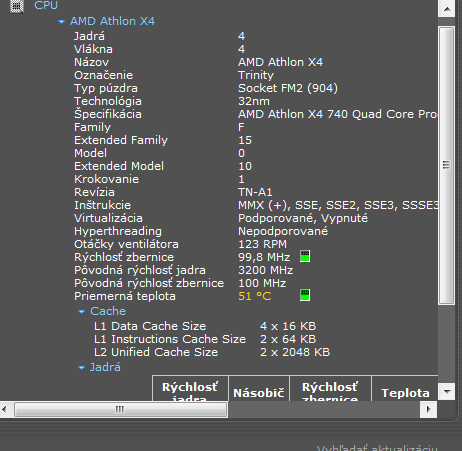
Task: Select the 2 x 2048 KB value
Action: (x=295, y=352)
